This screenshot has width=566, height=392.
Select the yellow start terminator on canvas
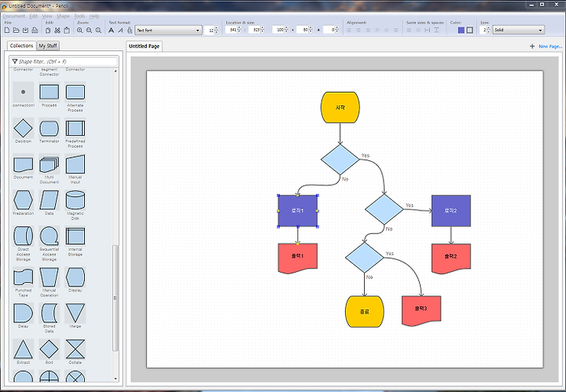coord(340,108)
